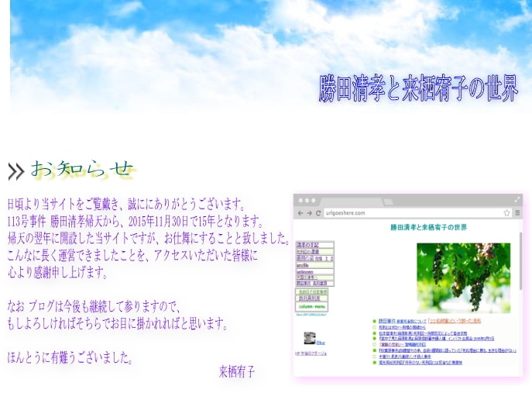Click the small blog thumbnail photo in mockup
Screen dimensions: 532x393
310,338
